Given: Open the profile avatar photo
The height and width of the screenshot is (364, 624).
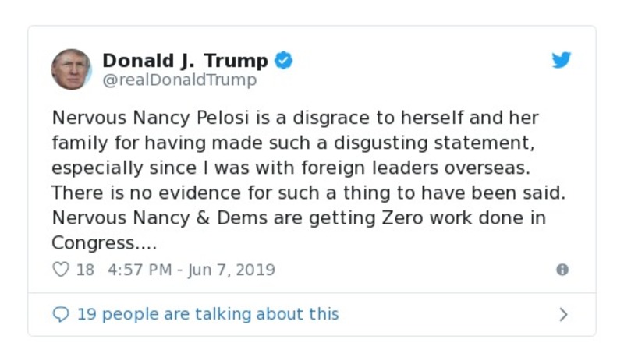Looking at the screenshot, I should tap(72, 69).
